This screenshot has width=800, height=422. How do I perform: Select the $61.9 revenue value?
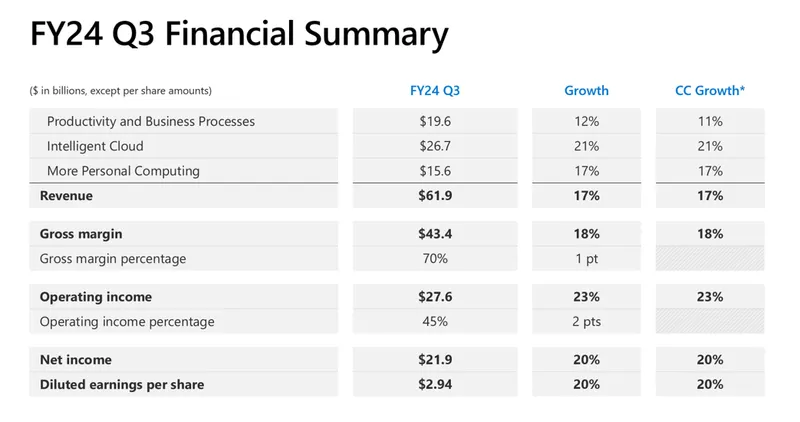[x=434, y=196]
